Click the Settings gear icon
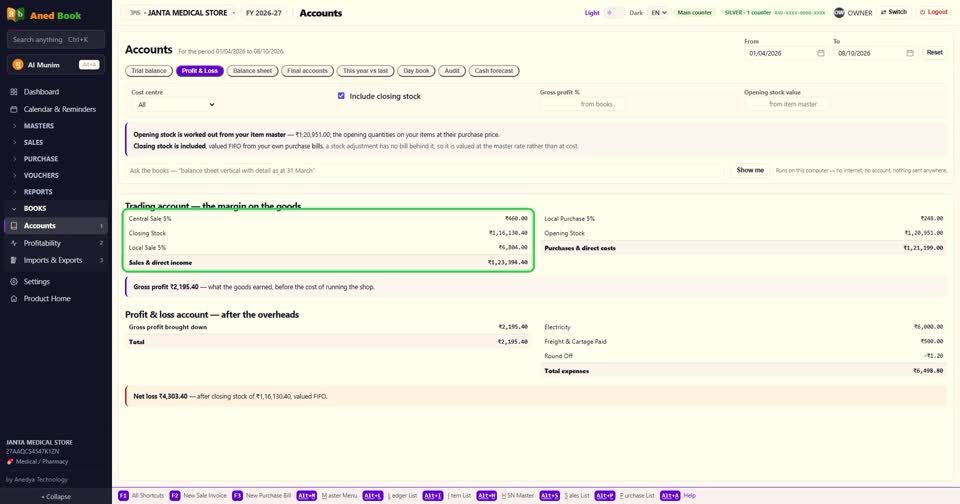Screen dimensions: 960x504 [13, 282]
